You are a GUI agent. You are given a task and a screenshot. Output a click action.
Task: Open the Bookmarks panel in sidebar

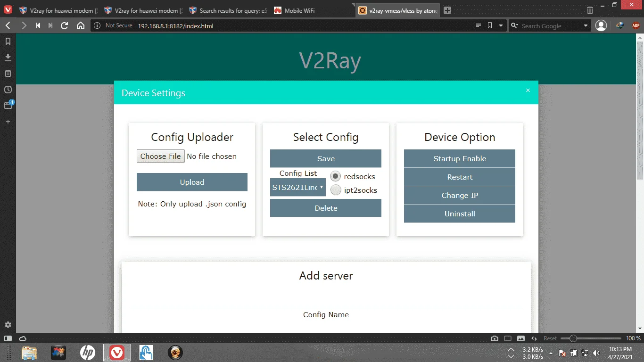click(x=8, y=41)
